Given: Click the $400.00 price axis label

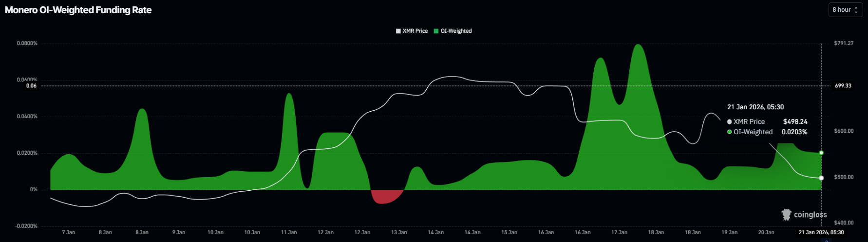Looking at the screenshot, I should click(844, 222).
